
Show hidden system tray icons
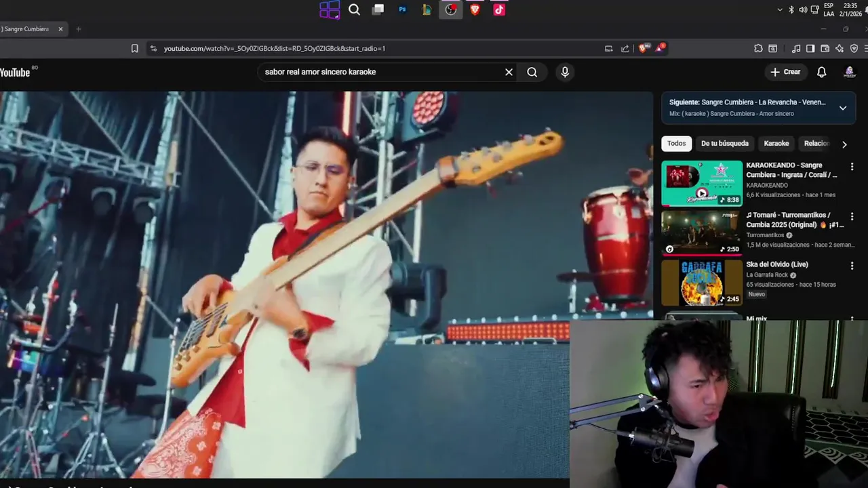coord(780,9)
